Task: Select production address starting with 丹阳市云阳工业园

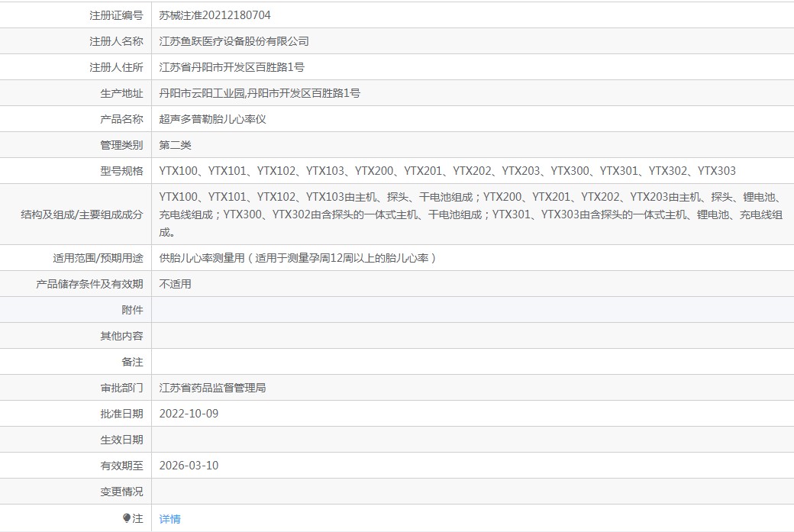Action: coord(260,93)
